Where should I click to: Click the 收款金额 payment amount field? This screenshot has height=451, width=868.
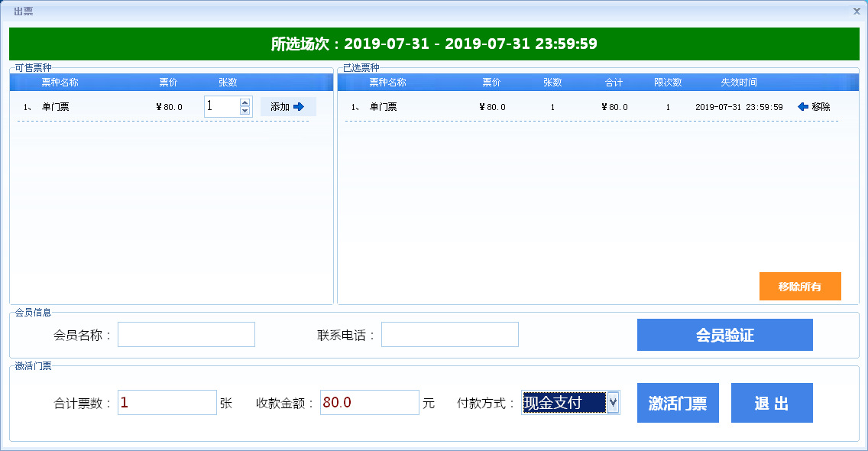click(x=368, y=402)
